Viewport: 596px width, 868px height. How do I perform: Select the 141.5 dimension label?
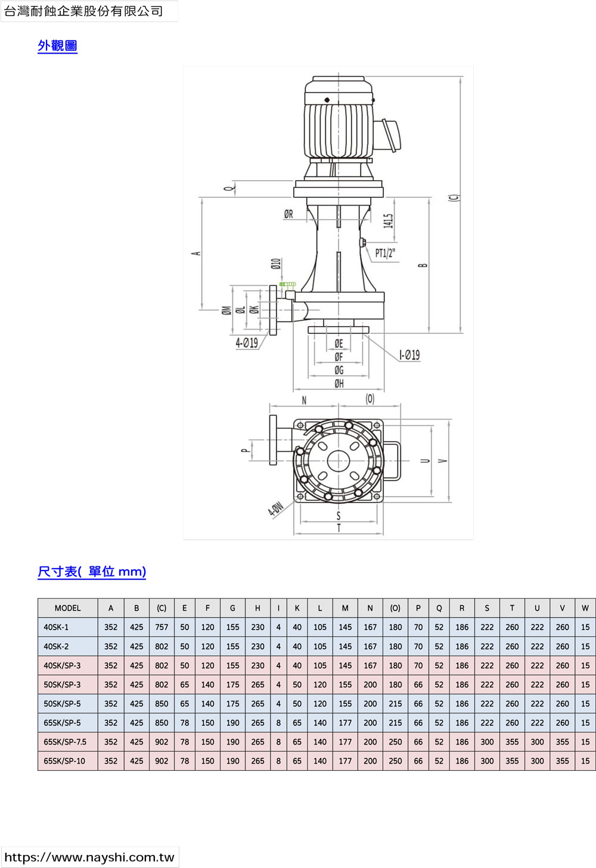click(388, 221)
